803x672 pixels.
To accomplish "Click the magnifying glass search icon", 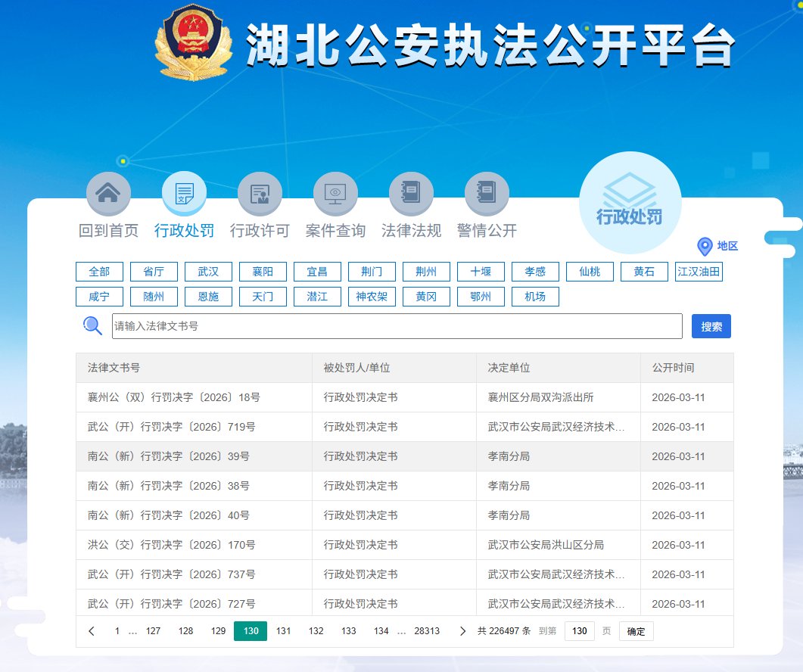I will (92, 326).
